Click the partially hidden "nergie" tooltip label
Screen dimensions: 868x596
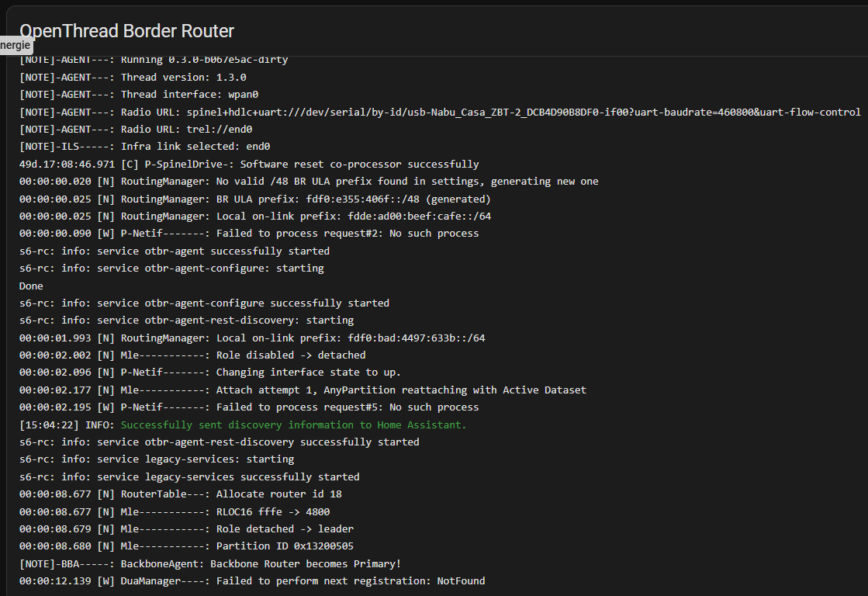(x=16, y=45)
